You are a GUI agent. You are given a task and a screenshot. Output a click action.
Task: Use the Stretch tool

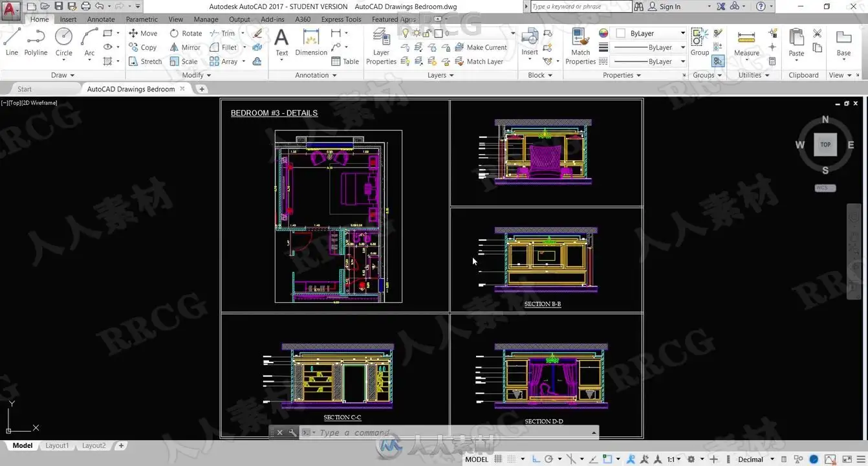coord(145,61)
